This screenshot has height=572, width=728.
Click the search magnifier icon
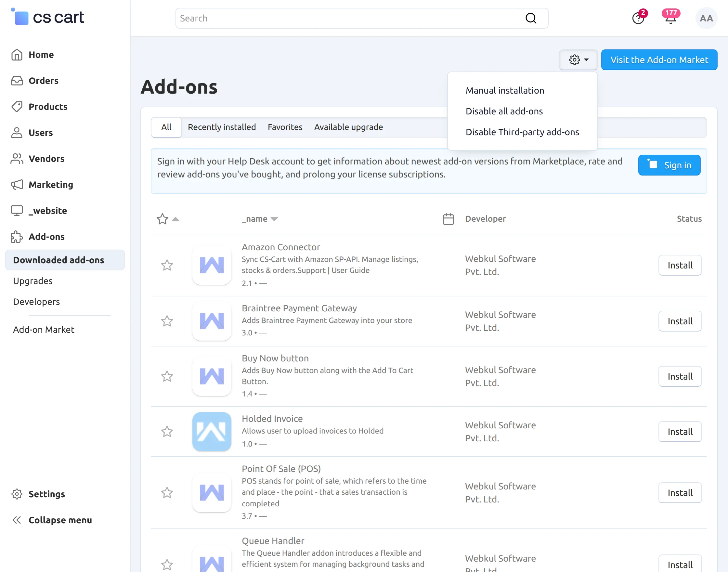(531, 18)
